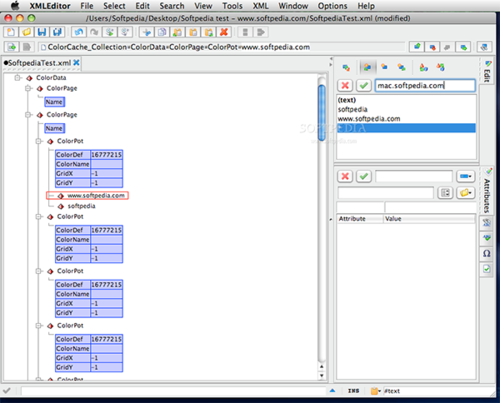Open the Search menu

(x=172, y=6)
